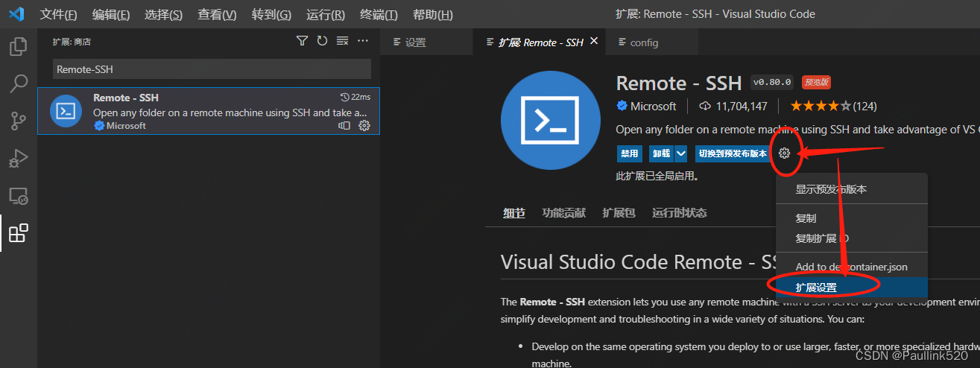Open the Explorer view in activity bar
The image size is (980, 368).
[x=18, y=47]
